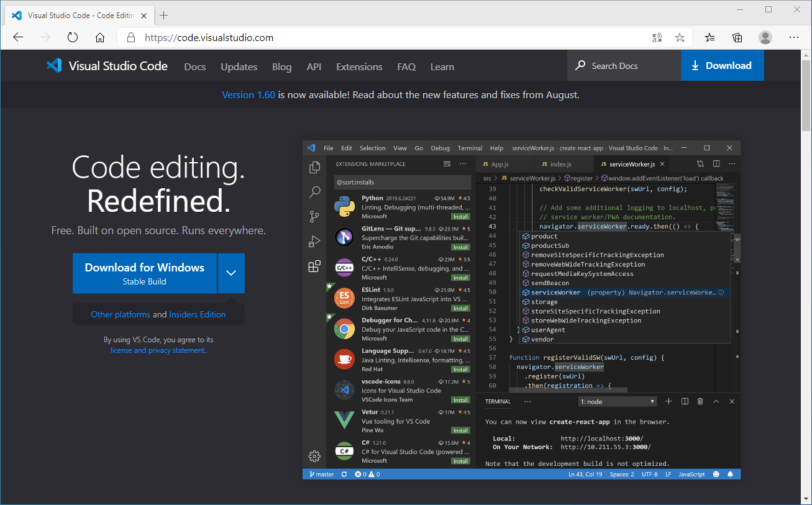
Task: Open the FAQ page in navigation
Action: (x=406, y=66)
